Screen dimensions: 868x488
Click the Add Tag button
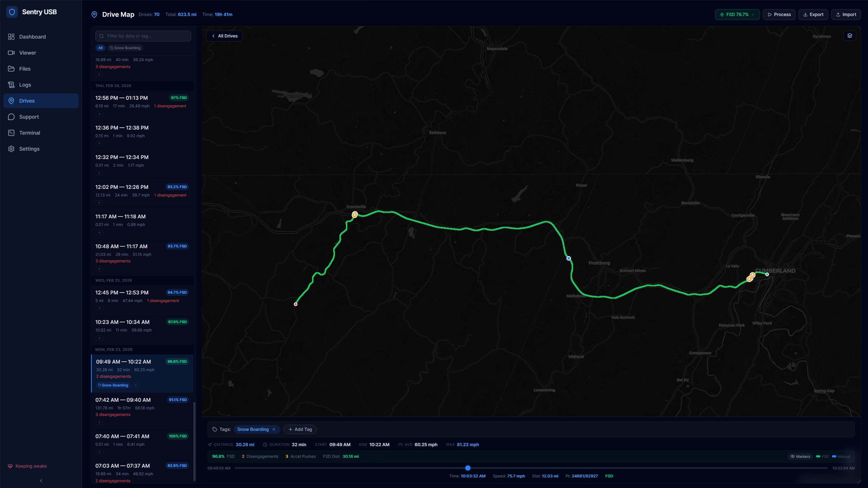point(300,429)
